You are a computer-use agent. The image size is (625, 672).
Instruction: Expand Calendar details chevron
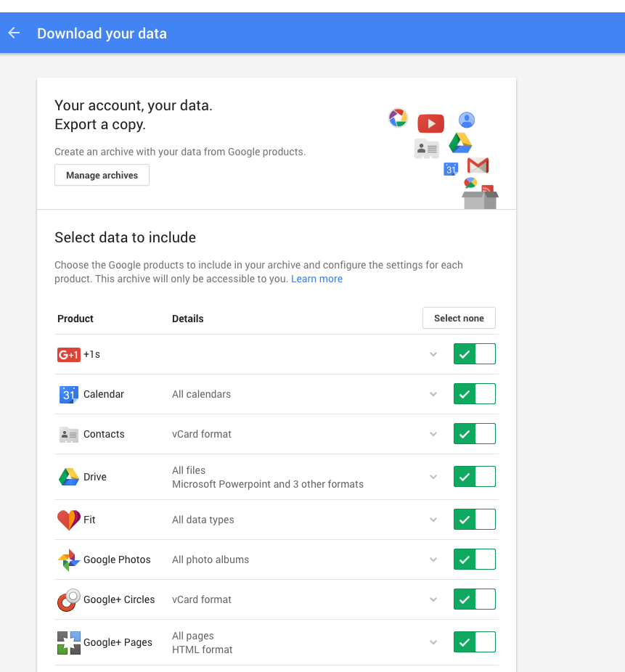[433, 394]
